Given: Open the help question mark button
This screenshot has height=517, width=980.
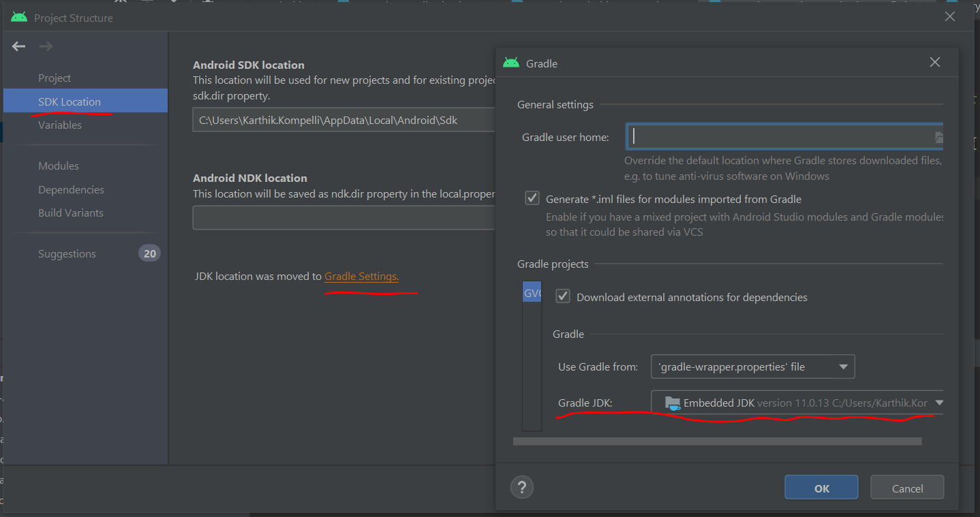Looking at the screenshot, I should click(522, 487).
